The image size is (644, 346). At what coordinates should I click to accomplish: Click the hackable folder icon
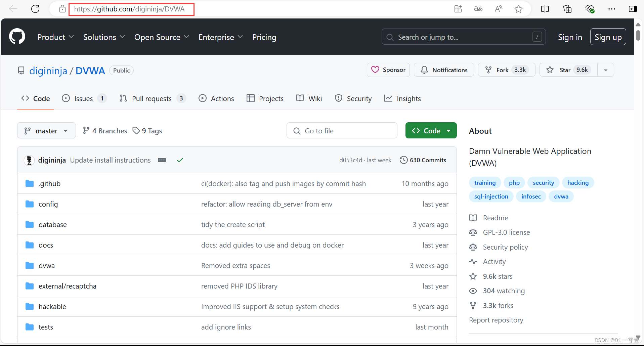[30, 306]
